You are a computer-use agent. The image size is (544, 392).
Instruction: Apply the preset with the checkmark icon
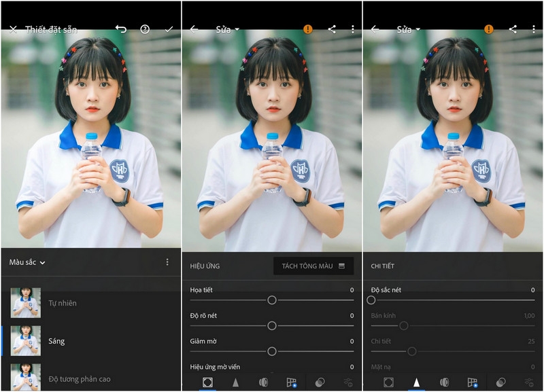pos(169,29)
